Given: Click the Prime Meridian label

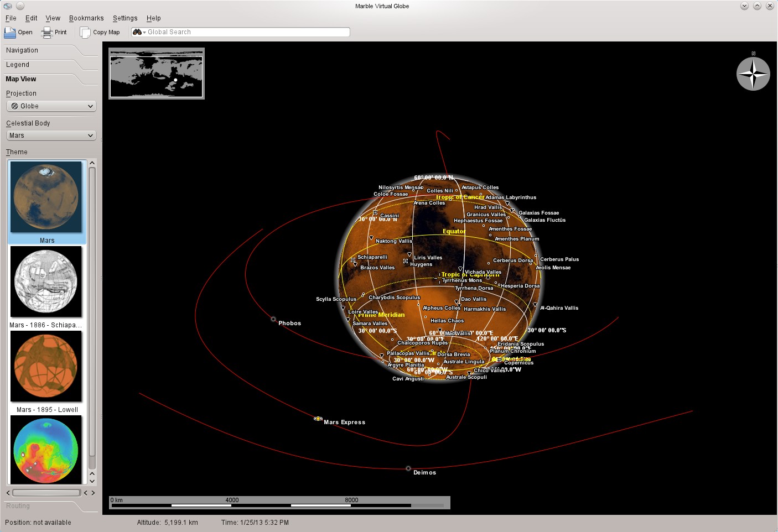Looking at the screenshot, I should (x=382, y=315).
